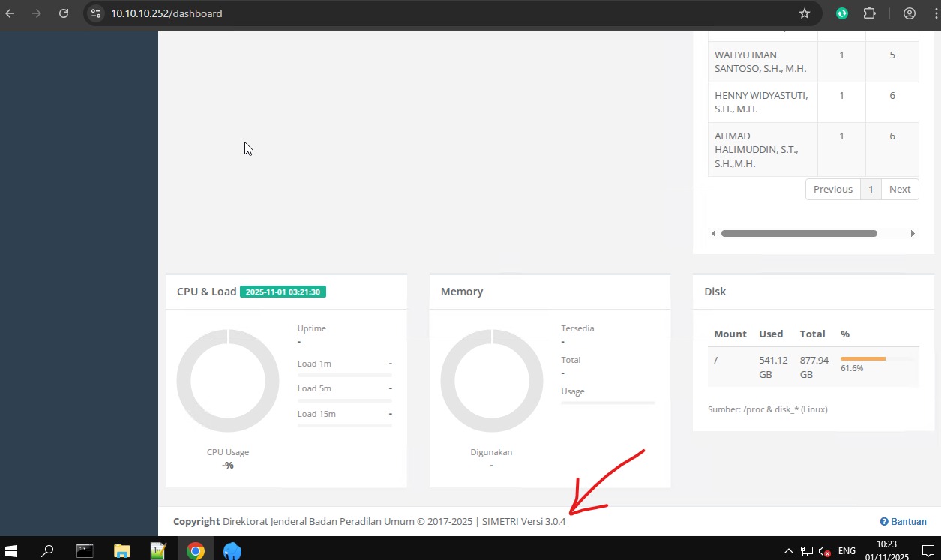Click the table's left scroll arrow

coord(713,234)
